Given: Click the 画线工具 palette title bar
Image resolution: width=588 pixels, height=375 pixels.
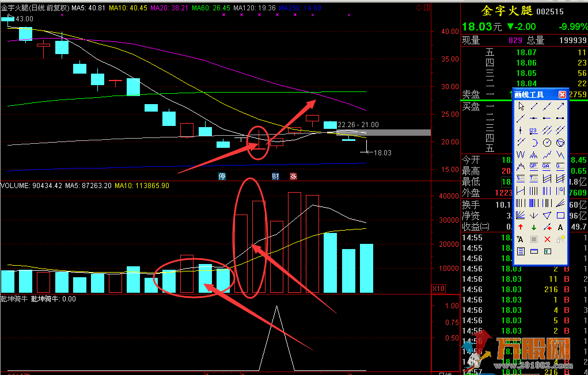Looking at the screenshot, I should (x=540, y=94).
